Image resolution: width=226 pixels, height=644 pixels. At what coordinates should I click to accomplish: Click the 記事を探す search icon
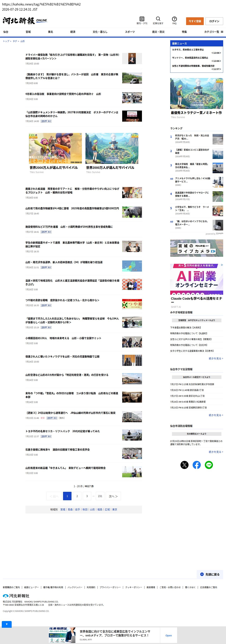coord(158,19)
